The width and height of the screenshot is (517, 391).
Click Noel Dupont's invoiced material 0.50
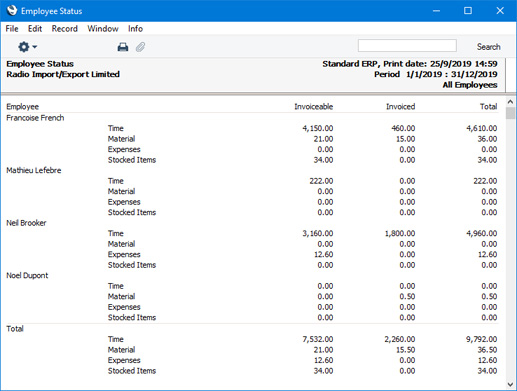pos(407,297)
